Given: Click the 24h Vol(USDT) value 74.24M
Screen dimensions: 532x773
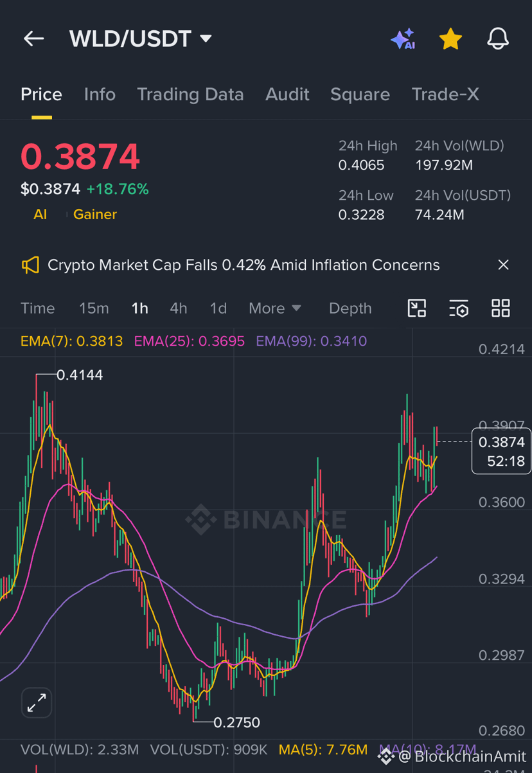Looking at the screenshot, I should 439,215.
